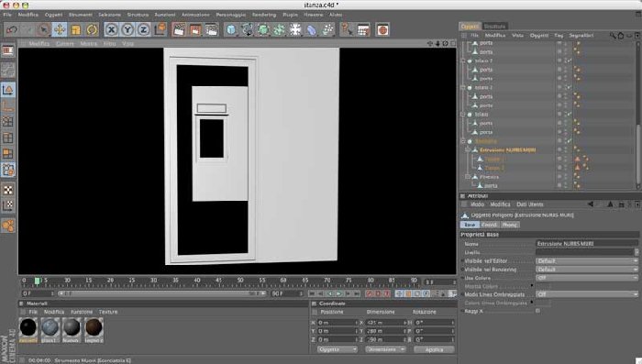Screen dimensions: 642x364
Task: Collapse the Estrusione NURBS MURI tree item
Action: click(x=468, y=150)
